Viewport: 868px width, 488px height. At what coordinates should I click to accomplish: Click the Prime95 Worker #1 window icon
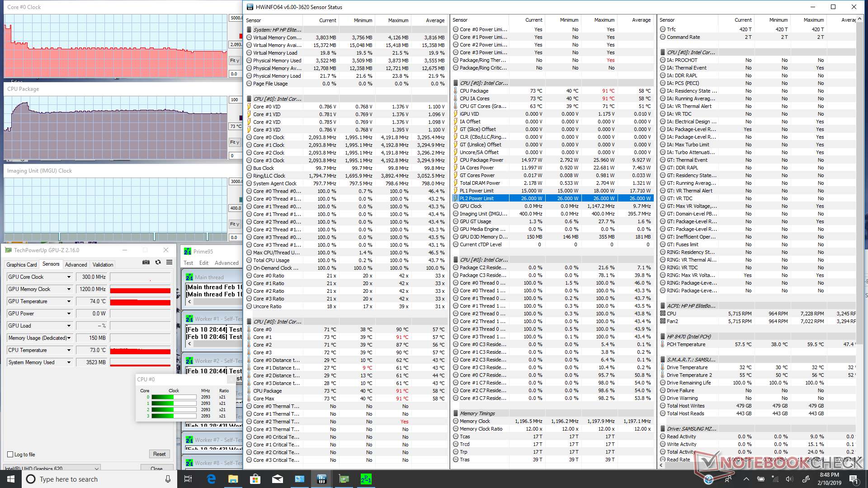(189, 319)
